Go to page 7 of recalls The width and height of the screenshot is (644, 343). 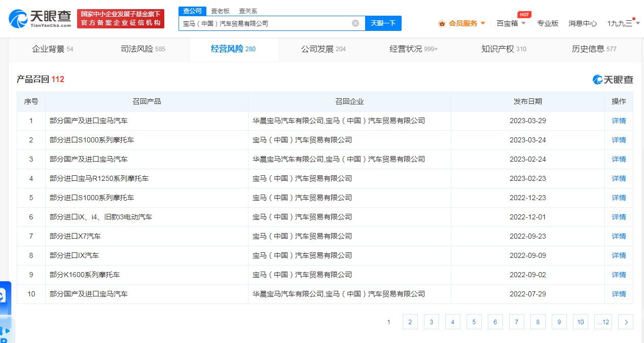[516, 322]
